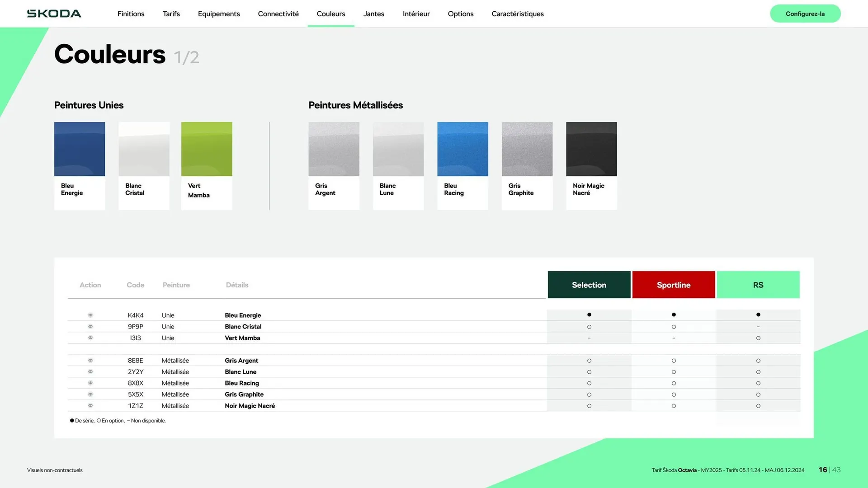Select the Noir Magic Nacré swatch
The width and height of the screenshot is (868, 488).
coord(591,149)
